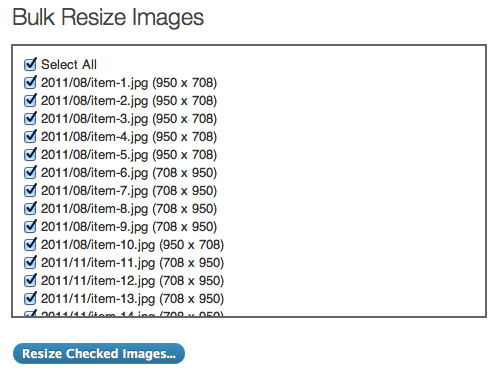Click the Bulk Resize Images heading

[108, 17]
